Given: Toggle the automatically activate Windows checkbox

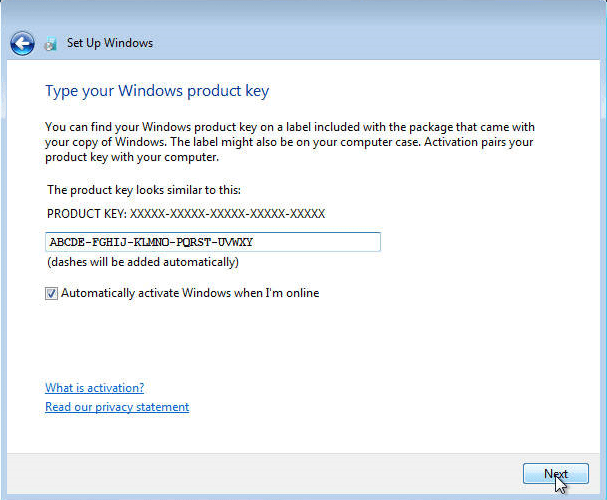Looking at the screenshot, I should [x=52, y=294].
